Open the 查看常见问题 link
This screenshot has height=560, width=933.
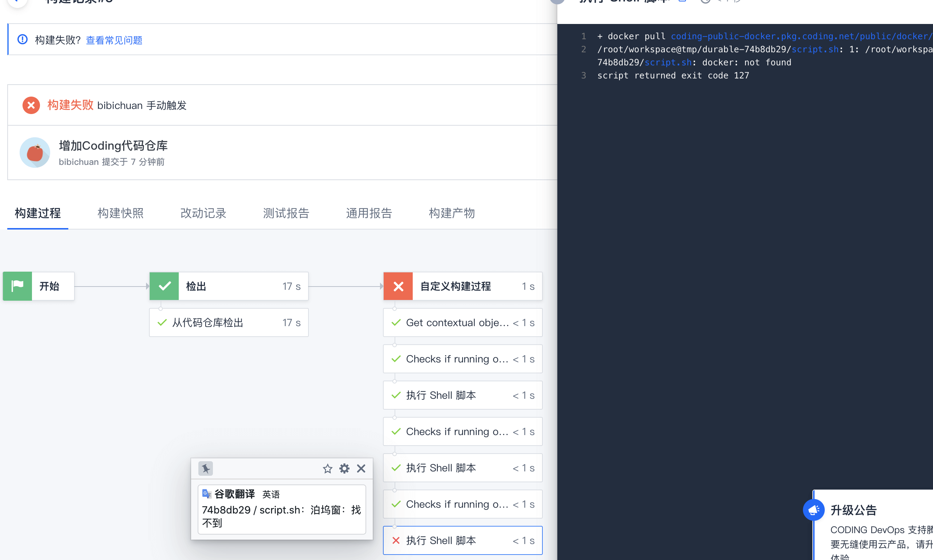tap(114, 40)
